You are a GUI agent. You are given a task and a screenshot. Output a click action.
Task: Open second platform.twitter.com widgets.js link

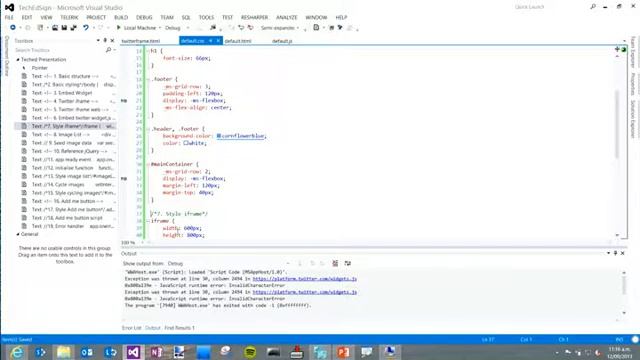pyautogui.click(x=304, y=292)
